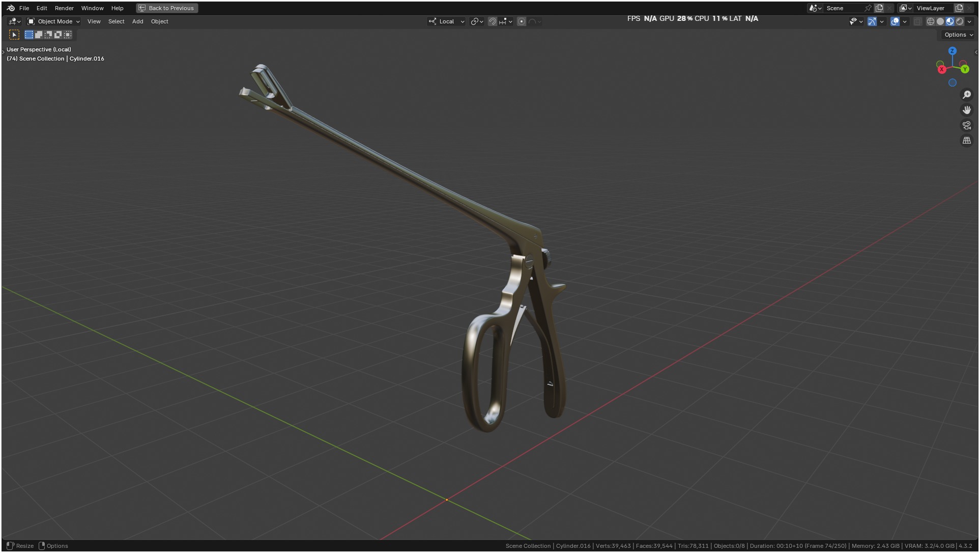Image resolution: width=980 pixels, height=553 pixels.
Task: Click the Move view hand icon
Action: pos(967,110)
